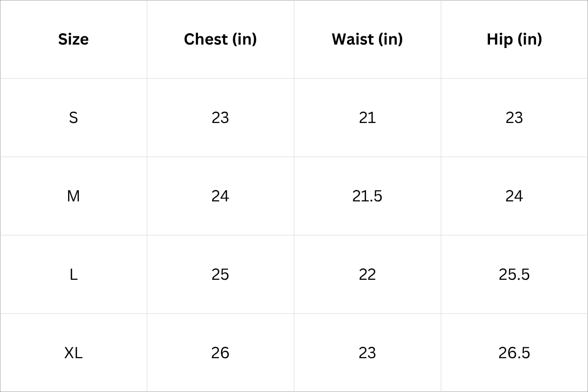
Task: Select the Waist (in) header cell
Action: [367, 39]
